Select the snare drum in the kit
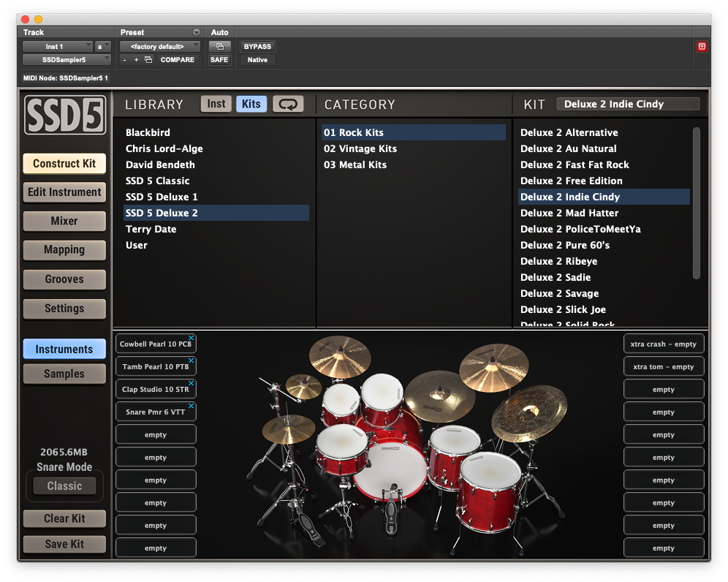728x582 pixels. pos(342,448)
